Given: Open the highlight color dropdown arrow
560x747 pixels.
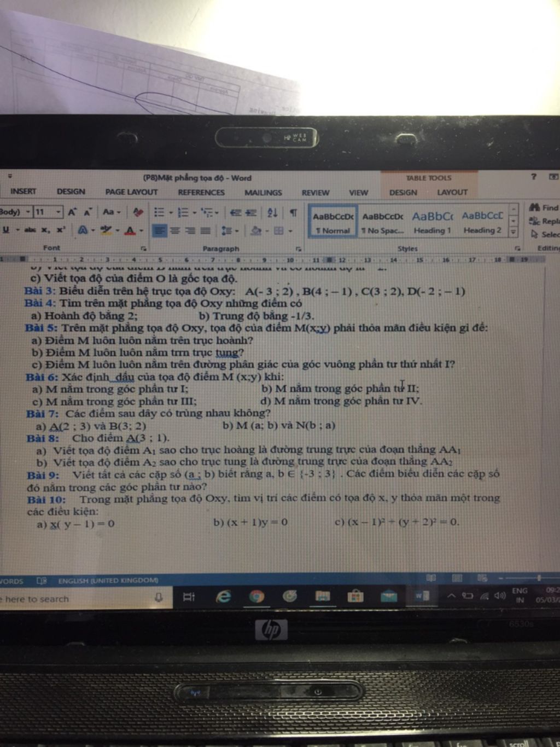Looking at the screenshot, I should pyautogui.click(x=117, y=230).
